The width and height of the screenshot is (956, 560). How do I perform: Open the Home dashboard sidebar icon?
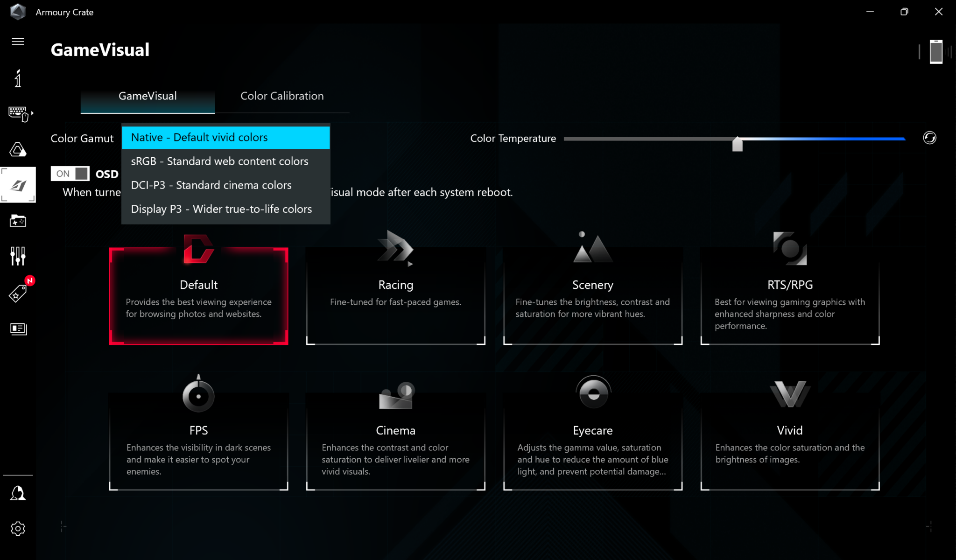point(18,78)
